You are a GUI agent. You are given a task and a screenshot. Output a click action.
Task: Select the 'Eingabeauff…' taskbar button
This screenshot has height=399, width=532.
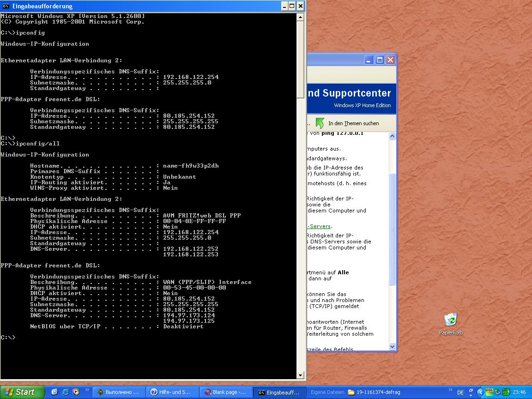click(x=279, y=392)
